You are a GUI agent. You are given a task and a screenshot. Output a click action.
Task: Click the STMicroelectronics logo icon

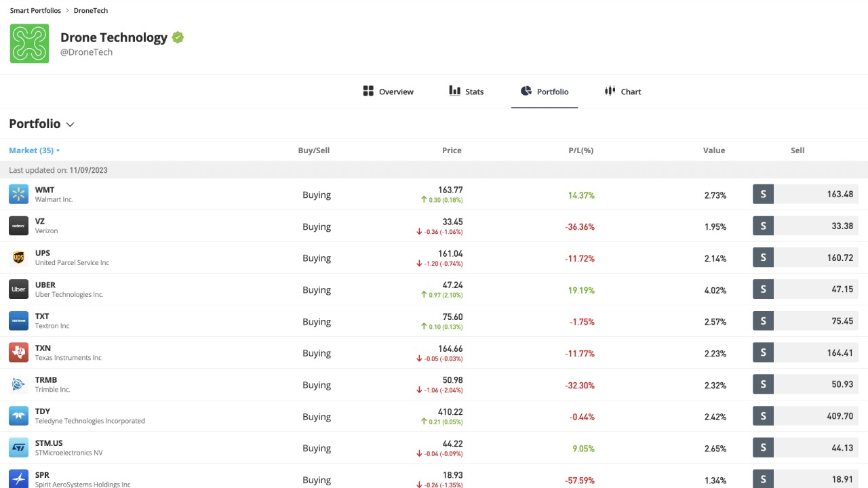(x=18, y=448)
